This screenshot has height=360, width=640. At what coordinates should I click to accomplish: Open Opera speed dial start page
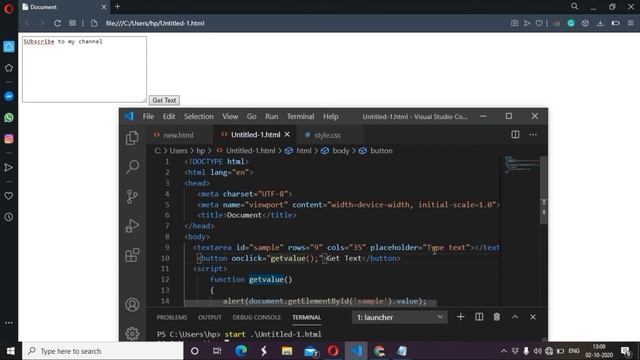[72, 23]
